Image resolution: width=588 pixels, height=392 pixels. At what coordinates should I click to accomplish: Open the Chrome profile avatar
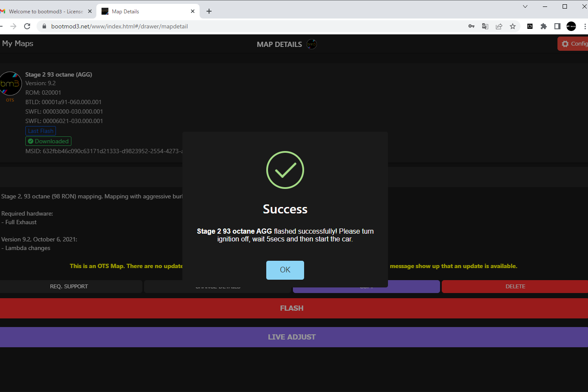click(x=571, y=26)
